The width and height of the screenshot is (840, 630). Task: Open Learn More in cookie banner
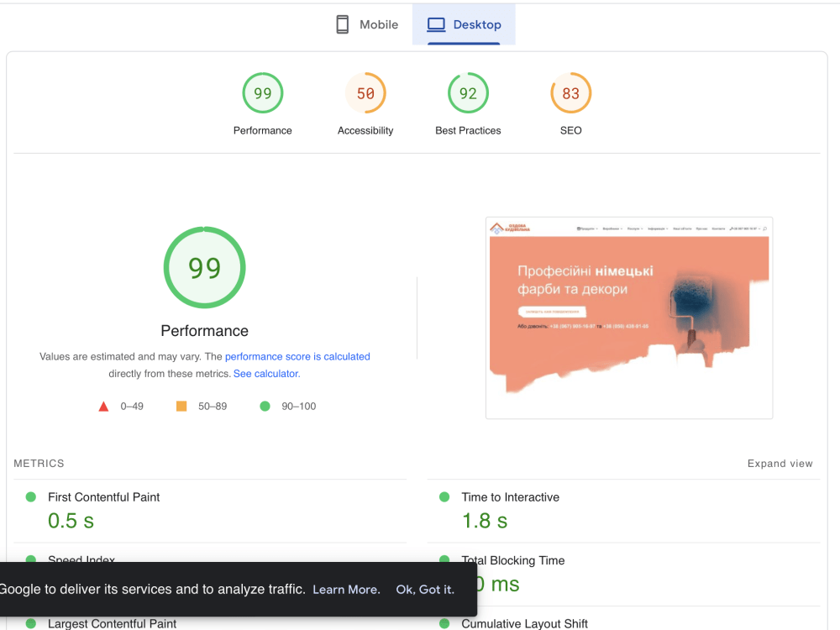click(x=347, y=590)
